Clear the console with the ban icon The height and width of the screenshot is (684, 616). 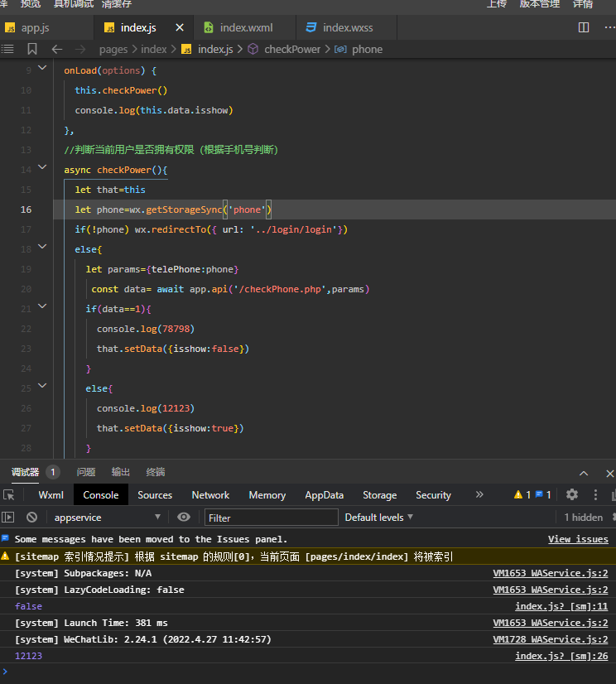pos(31,517)
